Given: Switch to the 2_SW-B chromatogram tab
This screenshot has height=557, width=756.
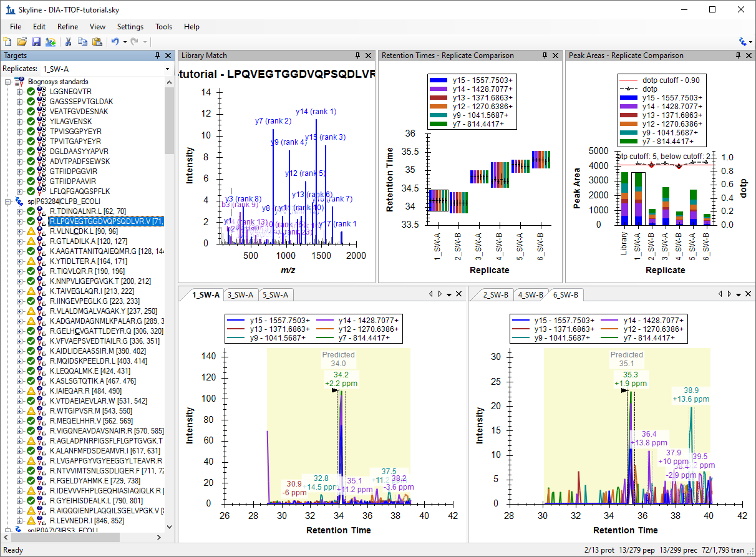Looking at the screenshot, I should coord(495,295).
